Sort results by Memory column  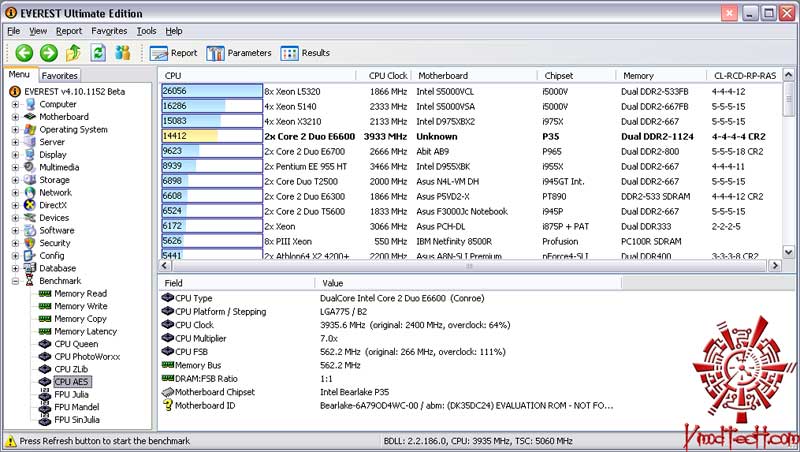pyautogui.click(x=662, y=76)
